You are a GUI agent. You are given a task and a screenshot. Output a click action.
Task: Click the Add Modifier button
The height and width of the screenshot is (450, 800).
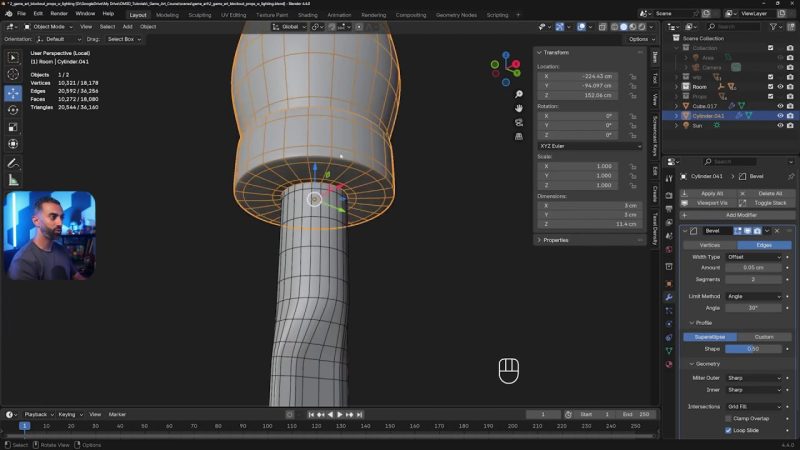coord(739,215)
